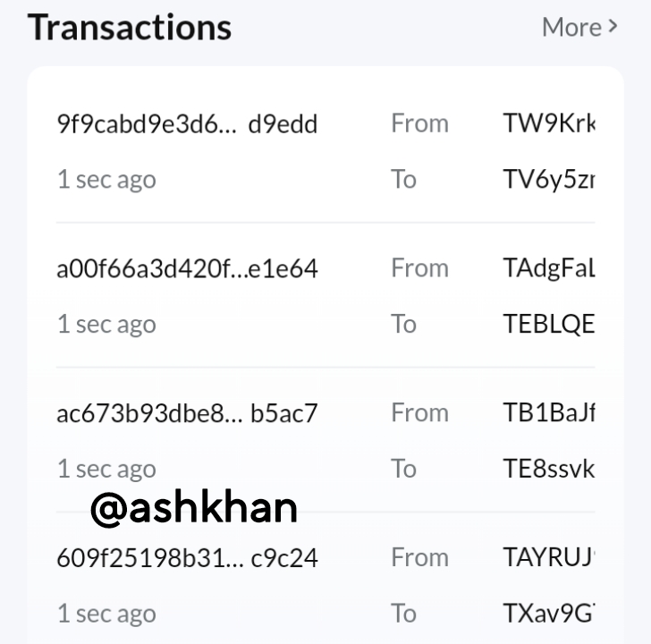Image resolution: width=651 pixels, height=644 pixels.
Task: Open recipient address TXav9G
Action: [549, 614]
